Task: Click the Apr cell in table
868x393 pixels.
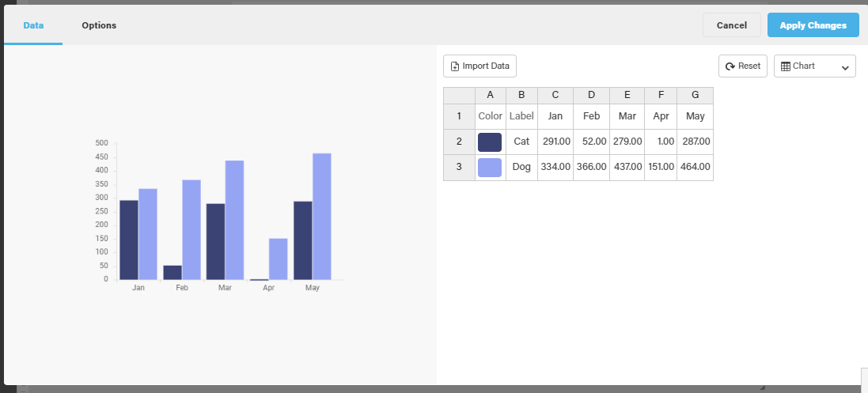Action: pos(661,116)
